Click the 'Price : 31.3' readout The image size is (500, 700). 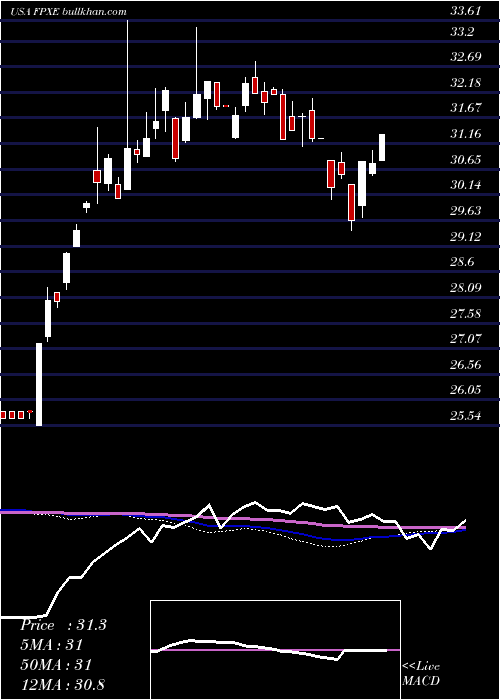click(x=63, y=625)
